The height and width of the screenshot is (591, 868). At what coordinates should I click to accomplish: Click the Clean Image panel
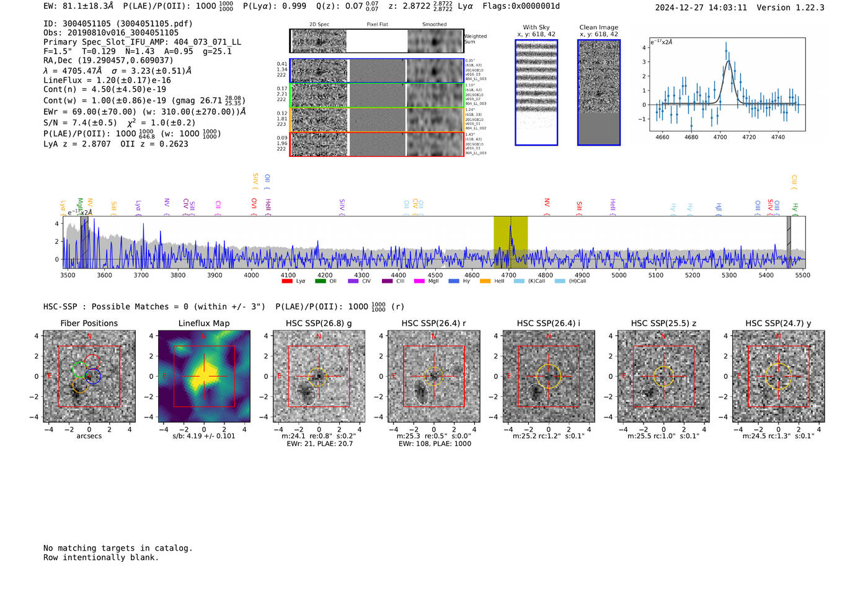(599, 92)
